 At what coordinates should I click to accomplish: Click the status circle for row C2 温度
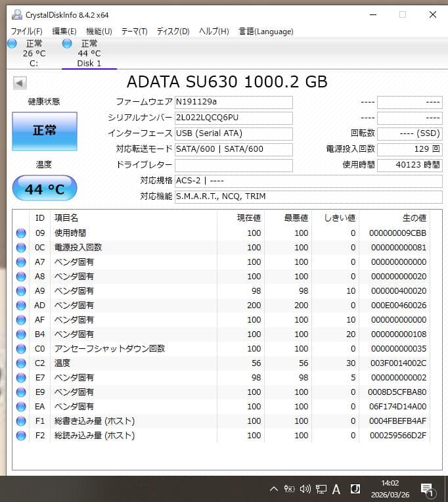[21, 363]
